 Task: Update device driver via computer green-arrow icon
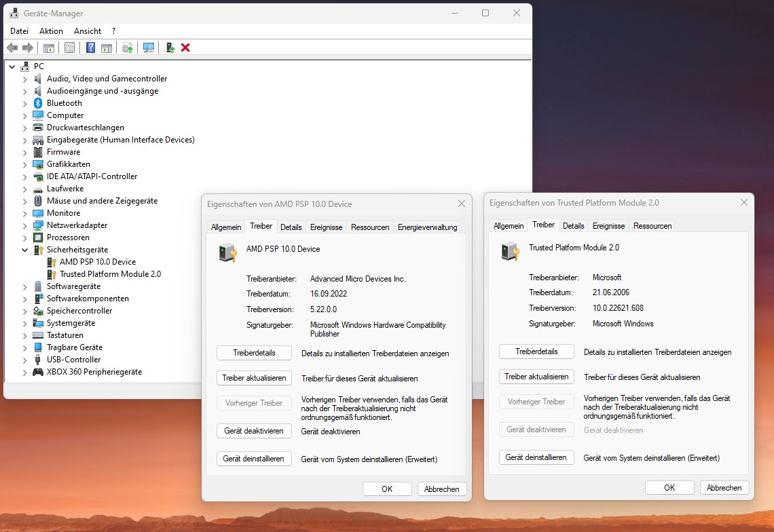170,48
